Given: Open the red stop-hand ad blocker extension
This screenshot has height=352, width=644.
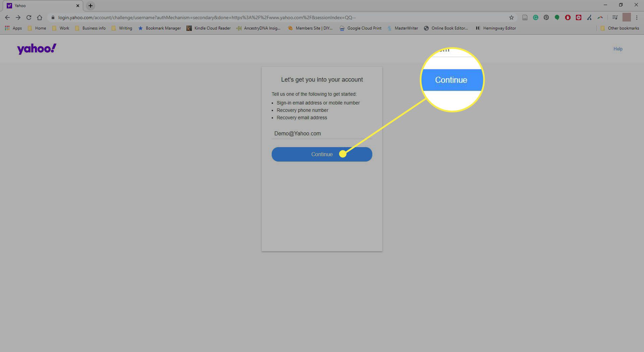Looking at the screenshot, I should (568, 17).
